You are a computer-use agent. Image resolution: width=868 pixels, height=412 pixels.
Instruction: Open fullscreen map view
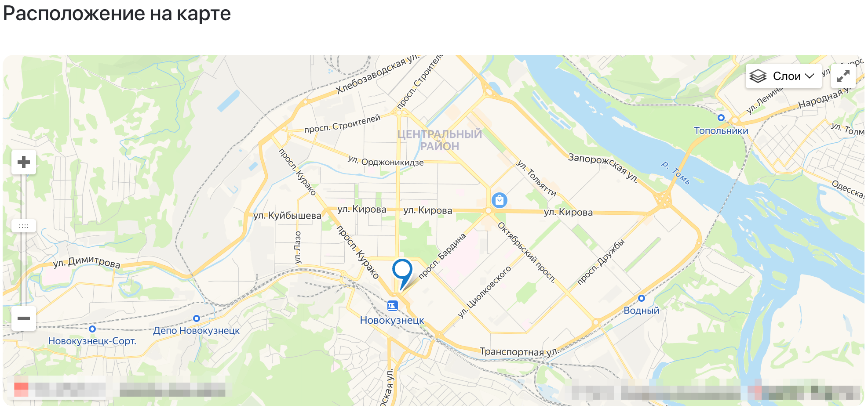tap(843, 76)
